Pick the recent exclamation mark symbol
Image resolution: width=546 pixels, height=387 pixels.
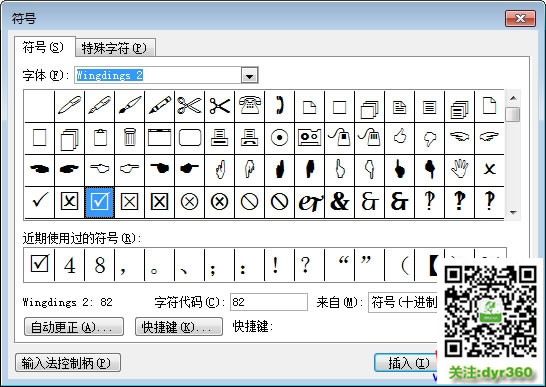tap(279, 265)
